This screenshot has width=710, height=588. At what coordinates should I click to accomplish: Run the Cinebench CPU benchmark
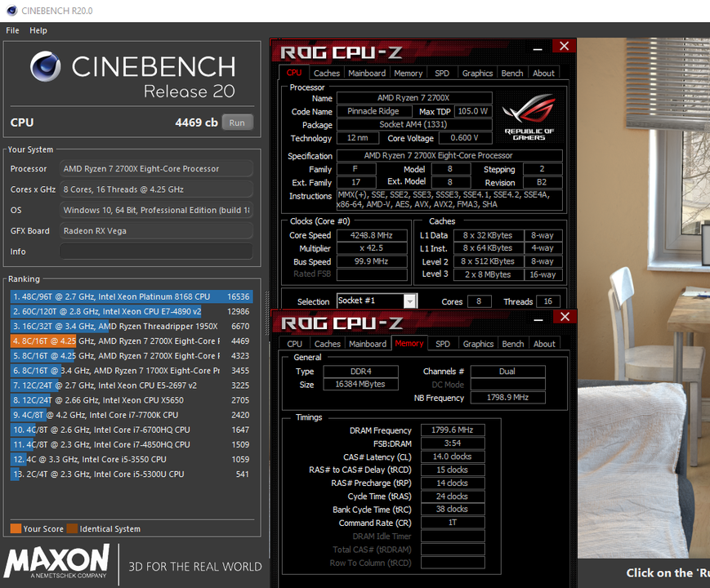pos(237,122)
